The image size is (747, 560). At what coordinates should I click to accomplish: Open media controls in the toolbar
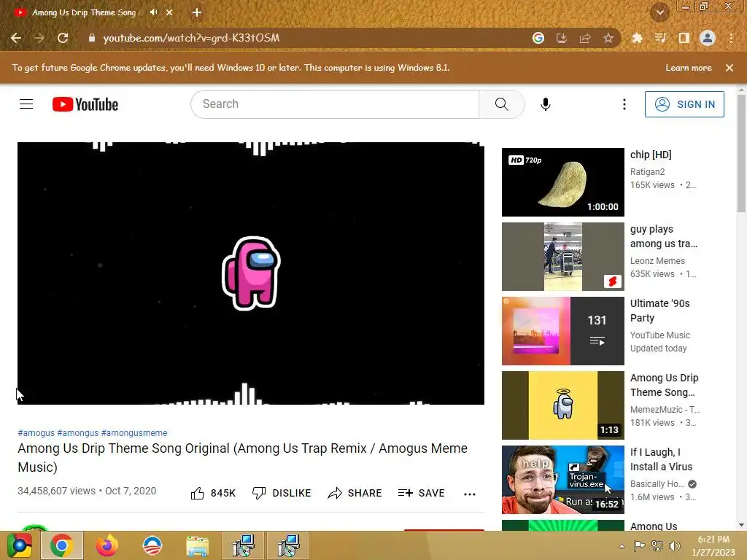coord(660,38)
